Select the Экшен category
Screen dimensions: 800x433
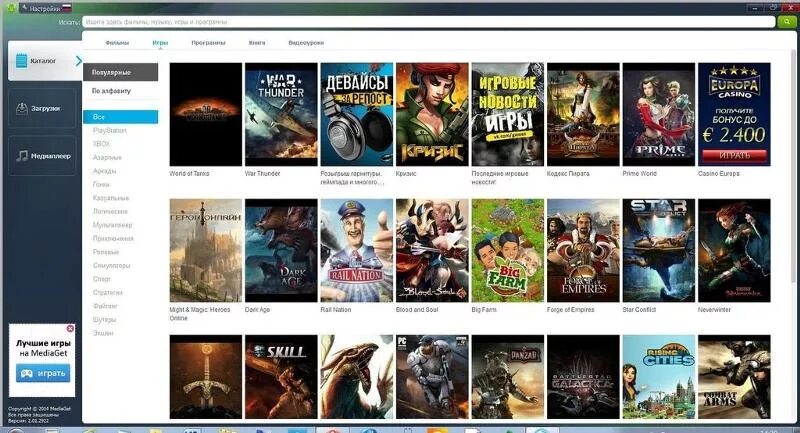coord(103,333)
